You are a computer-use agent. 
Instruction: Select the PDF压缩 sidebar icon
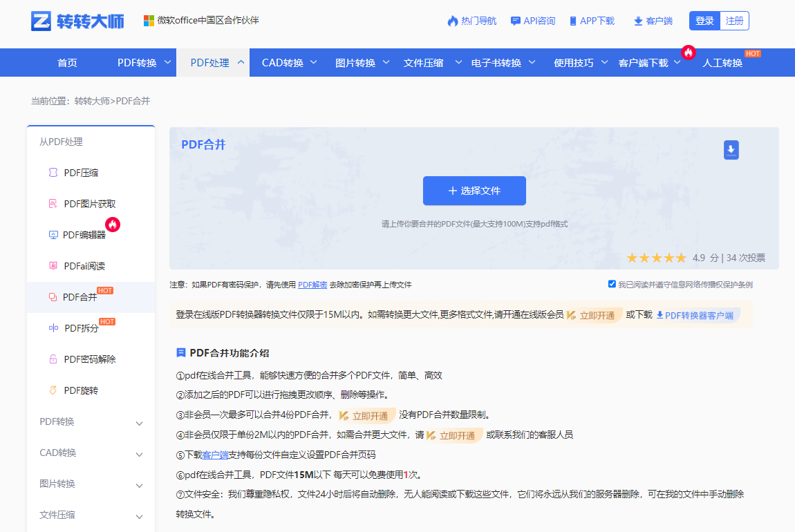pyautogui.click(x=54, y=173)
